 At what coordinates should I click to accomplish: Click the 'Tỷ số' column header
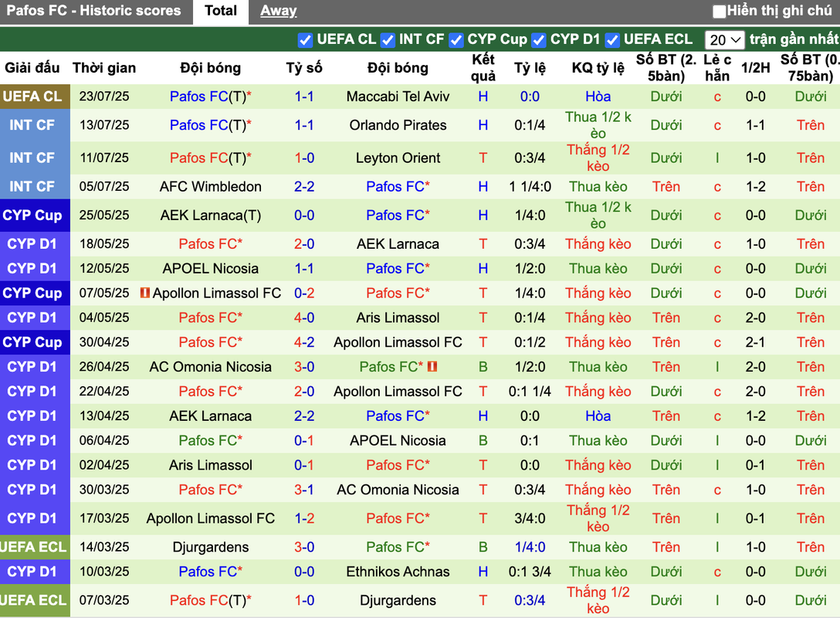click(x=303, y=68)
